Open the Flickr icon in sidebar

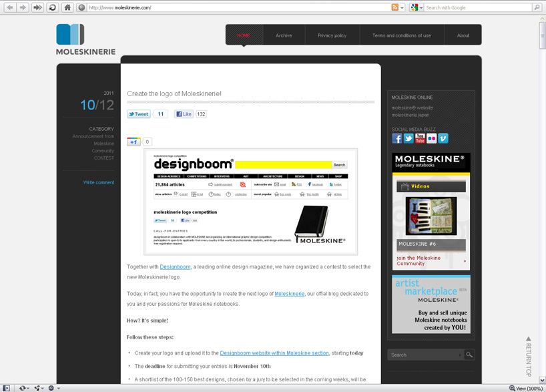click(x=432, y=138)
